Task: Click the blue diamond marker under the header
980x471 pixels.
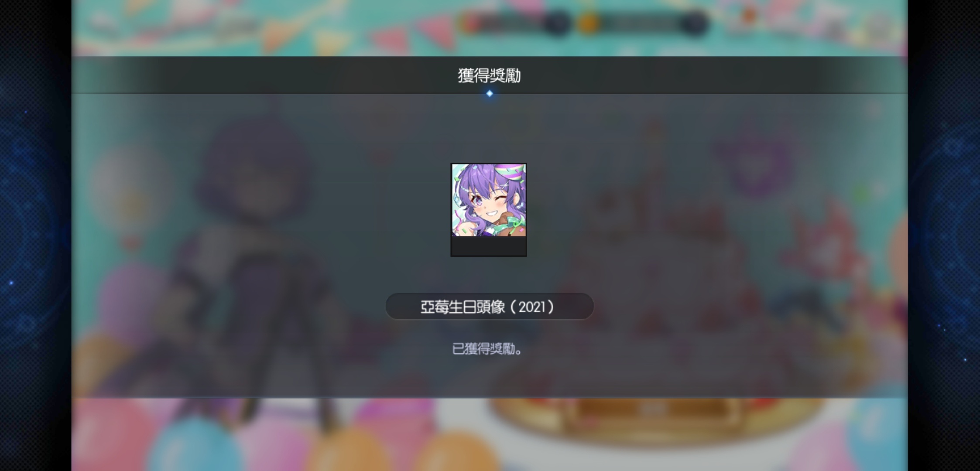Action: pyautogui.click(x=490, y=93)
